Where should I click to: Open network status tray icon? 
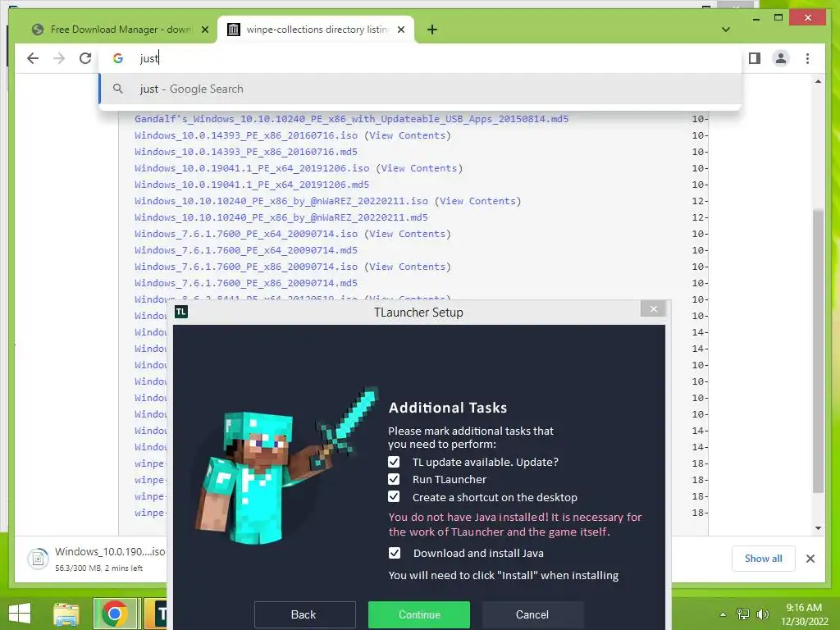click(x=743, y=614)
